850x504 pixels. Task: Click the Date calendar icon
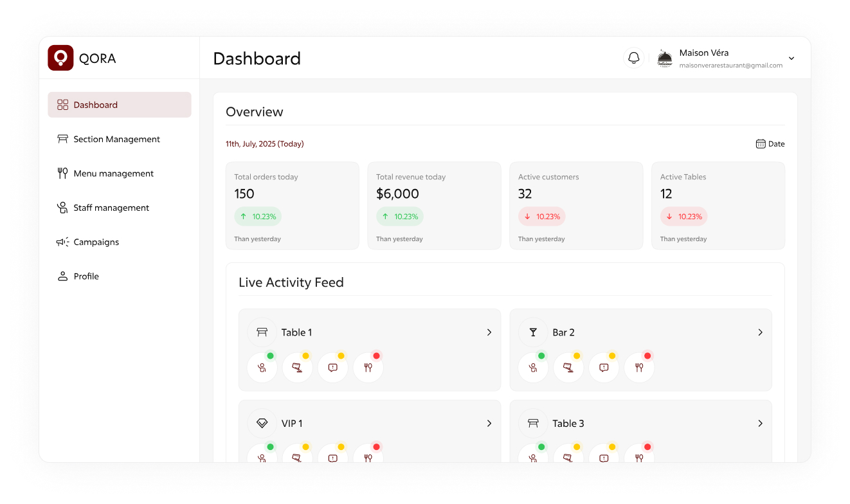coord(761,144)
